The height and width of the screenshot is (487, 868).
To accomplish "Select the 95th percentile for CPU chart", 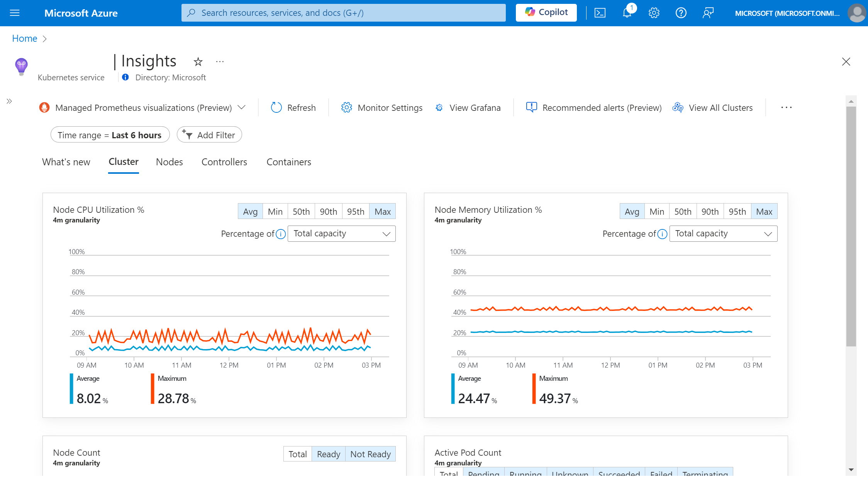I will pos(355,212).
